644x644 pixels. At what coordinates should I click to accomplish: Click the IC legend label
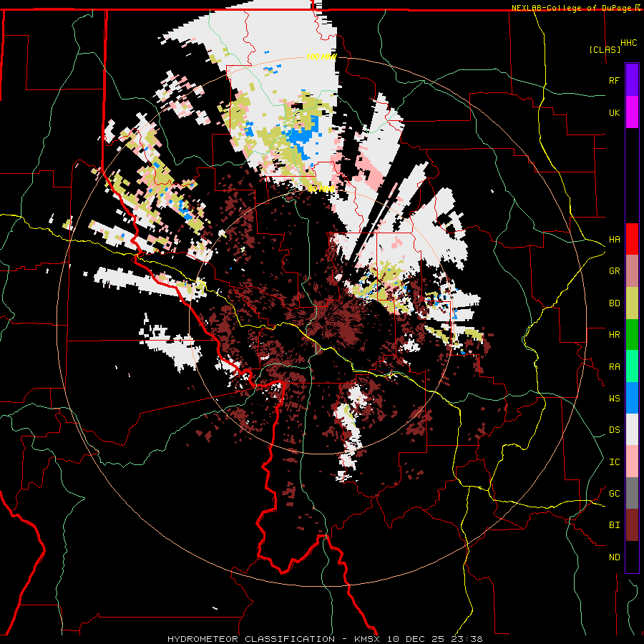[614, 462]
